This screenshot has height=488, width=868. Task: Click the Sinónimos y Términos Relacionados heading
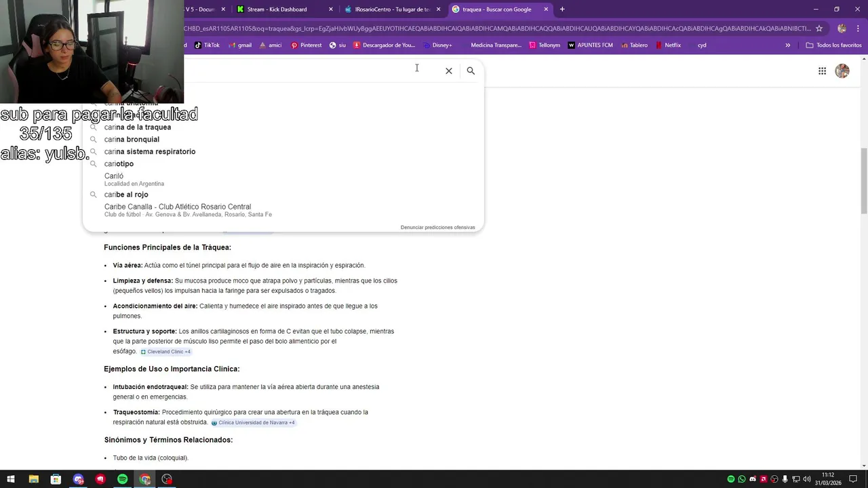click(x=168, y=441)
